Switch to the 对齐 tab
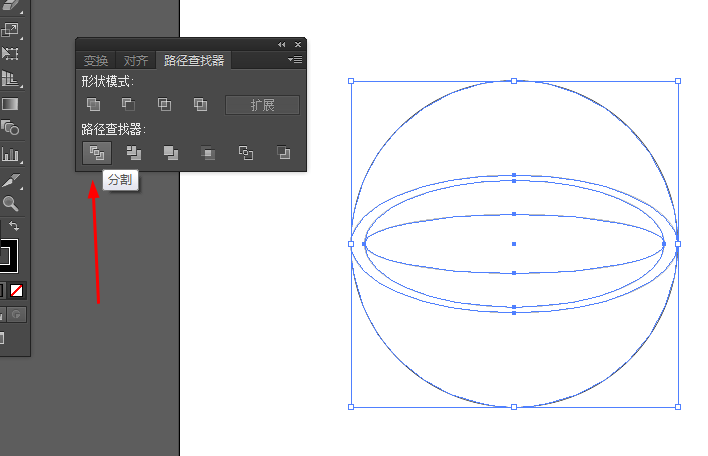The image size is (708, 456). (x=136, y=60)
